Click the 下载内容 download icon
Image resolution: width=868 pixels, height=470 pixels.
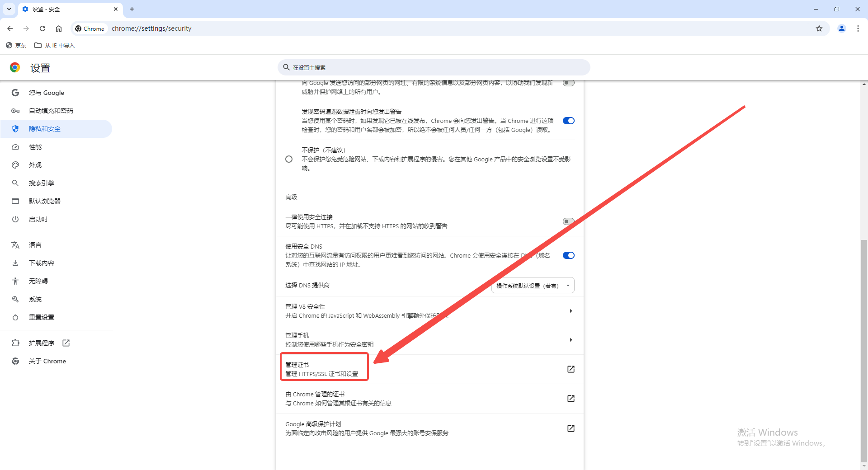point(15,263)
